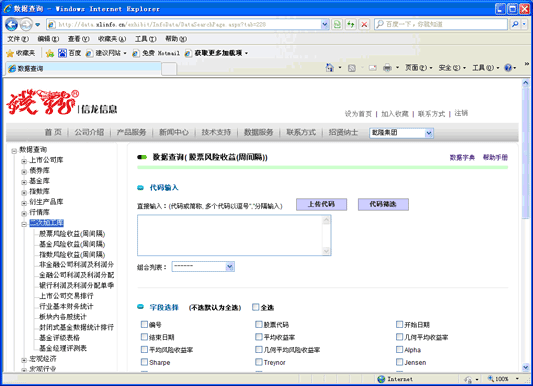Open the 工具(T) menu
Screen dimensions: 533x386
point(145,39)
